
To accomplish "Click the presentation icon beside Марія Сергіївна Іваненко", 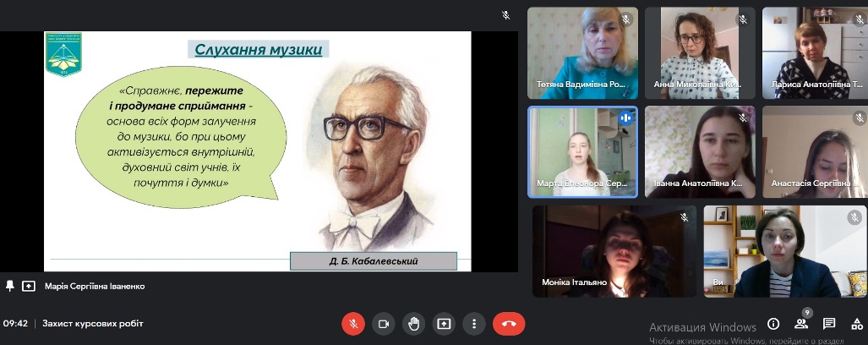I will (x=28, y=286).
